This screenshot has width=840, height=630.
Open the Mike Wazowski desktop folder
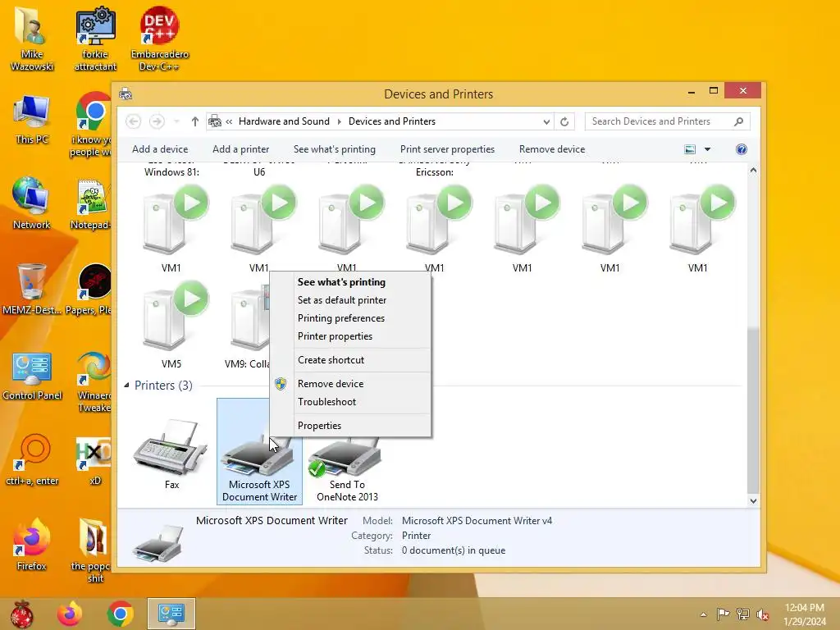pos(32,39)
